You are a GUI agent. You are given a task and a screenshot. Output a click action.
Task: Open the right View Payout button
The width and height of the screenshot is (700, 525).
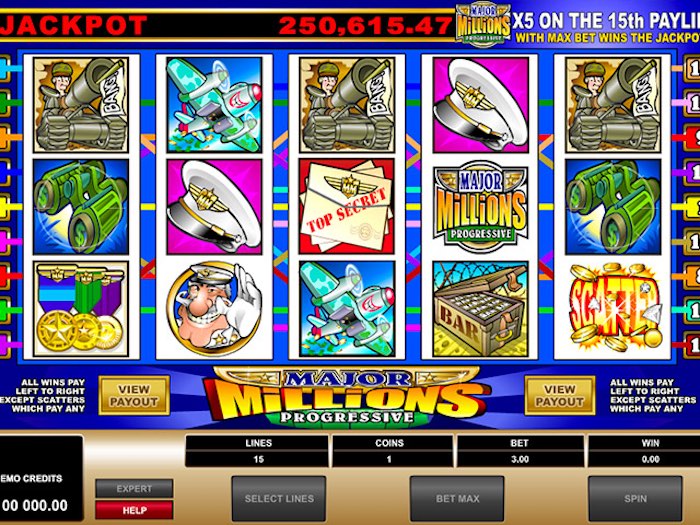coord(560,396)
